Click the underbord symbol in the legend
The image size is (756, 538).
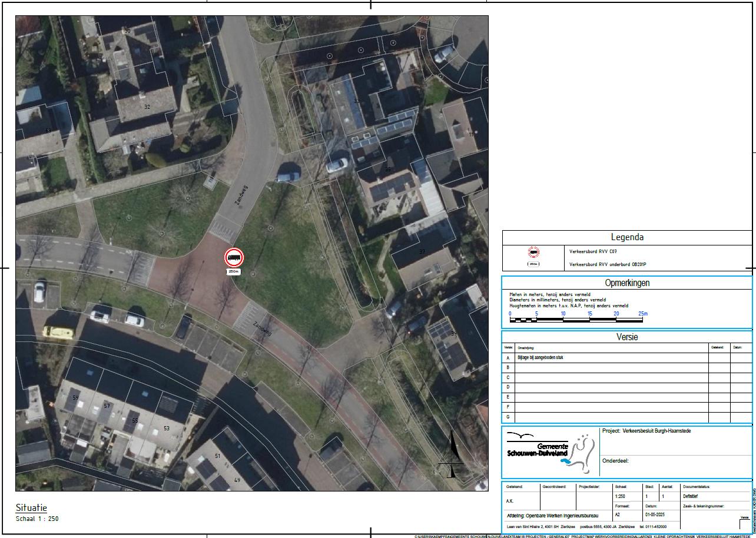pos(533,264)
